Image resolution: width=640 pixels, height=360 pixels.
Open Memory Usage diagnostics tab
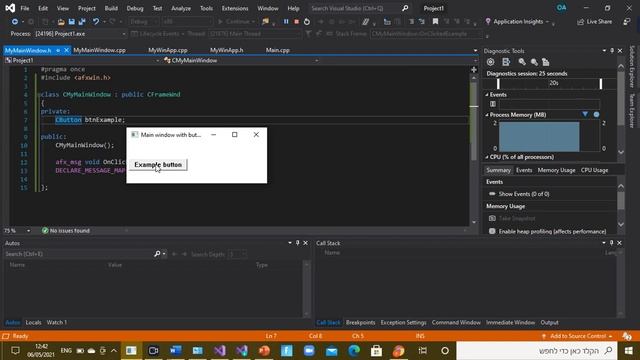pos(556,170)
